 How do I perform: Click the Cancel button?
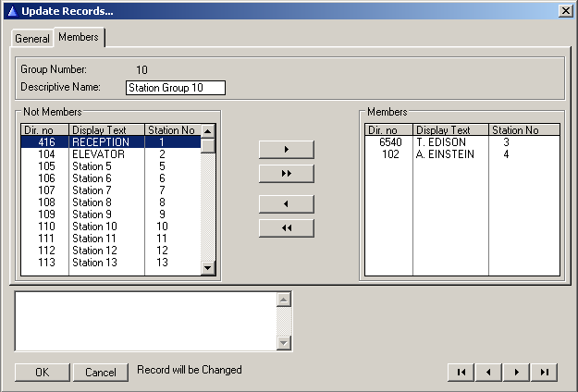pyautogui.click(x=101, y=372)
